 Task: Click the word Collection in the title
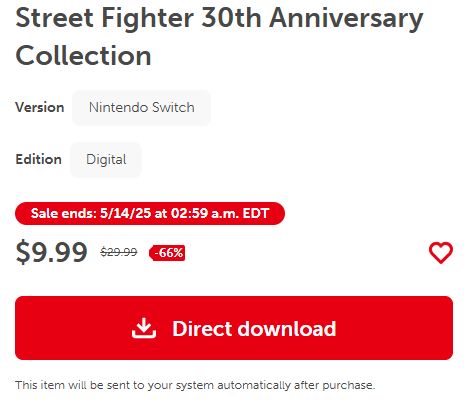click(83, 55)
